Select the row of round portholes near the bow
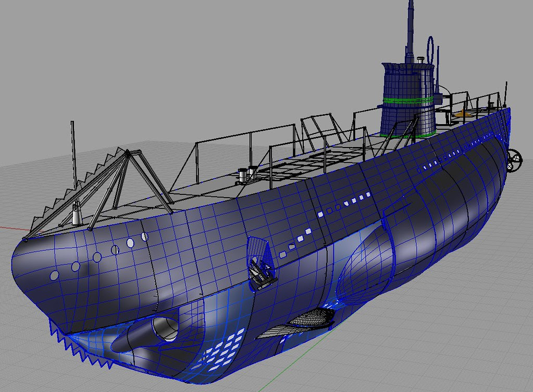Screen dimensions: 533x392 100,256
